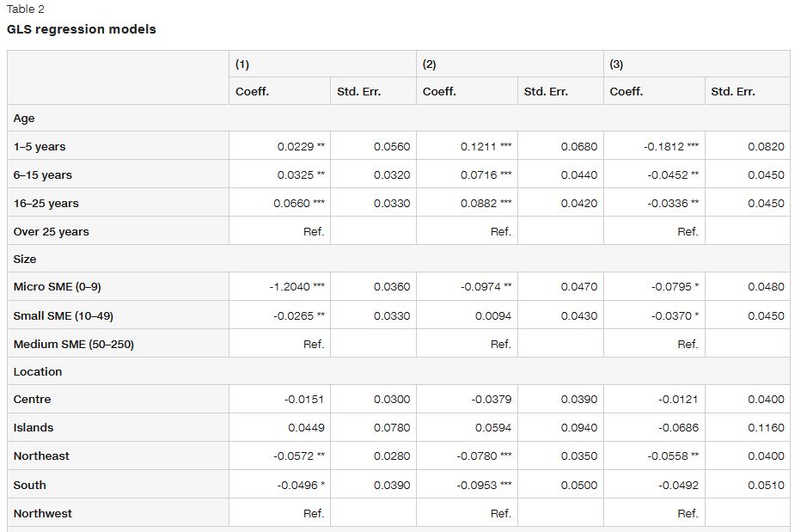Select the '6–15 years' row label
The height and width of the screenshot is (532, 807).
point(43,175)
